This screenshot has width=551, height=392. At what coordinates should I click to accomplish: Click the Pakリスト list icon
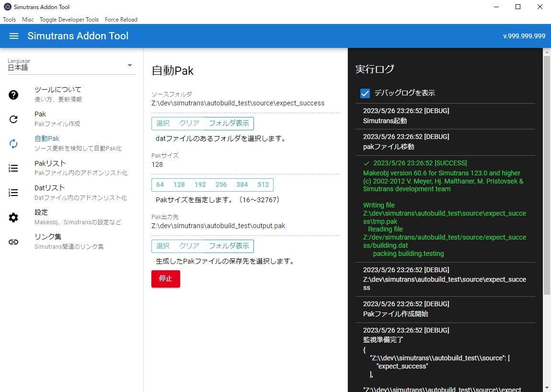click(x=13, y=168)
